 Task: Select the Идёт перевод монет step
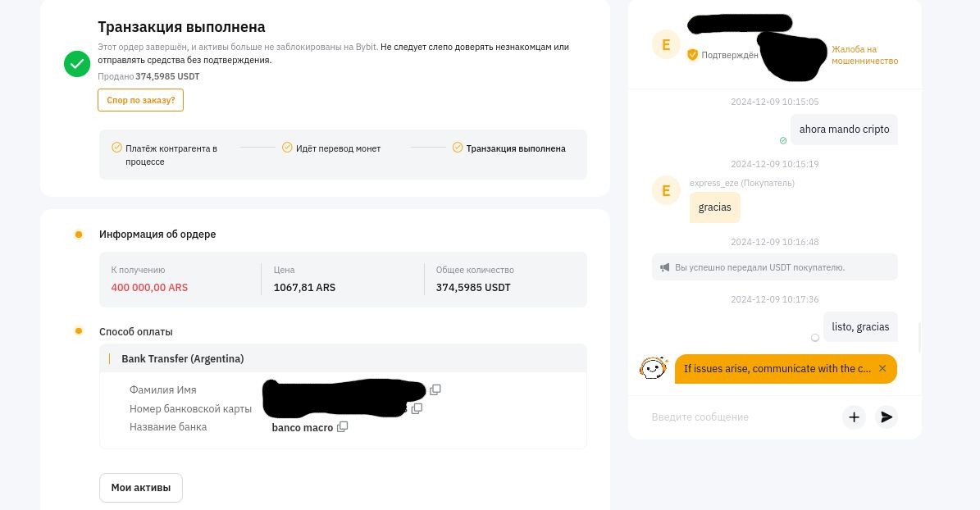click(331, 148)
